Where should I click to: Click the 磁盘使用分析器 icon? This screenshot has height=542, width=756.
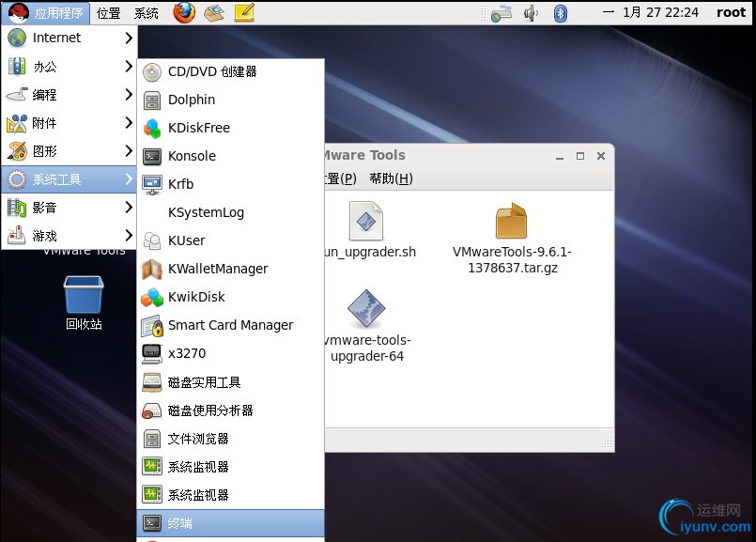pos(152,410)
